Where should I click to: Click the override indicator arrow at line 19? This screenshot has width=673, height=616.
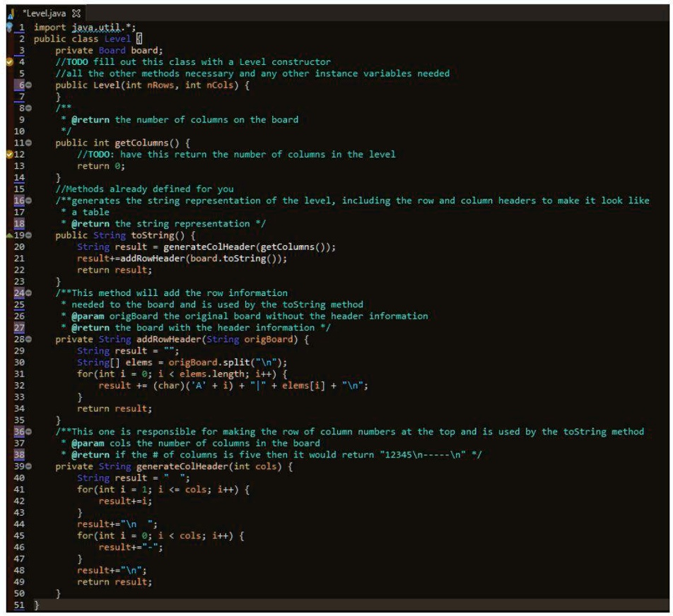(9, 235)
